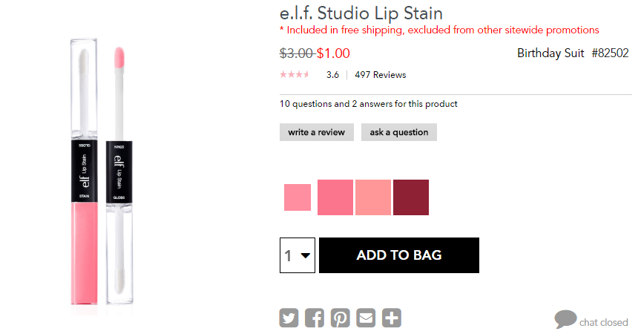Open more sharing options plus icon

[x=392, y=318]
